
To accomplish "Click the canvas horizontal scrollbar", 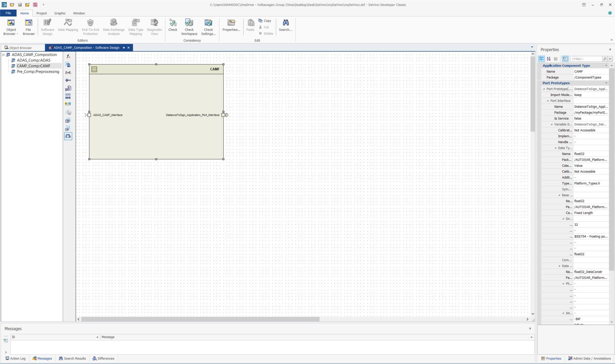I will click(200, 319).
